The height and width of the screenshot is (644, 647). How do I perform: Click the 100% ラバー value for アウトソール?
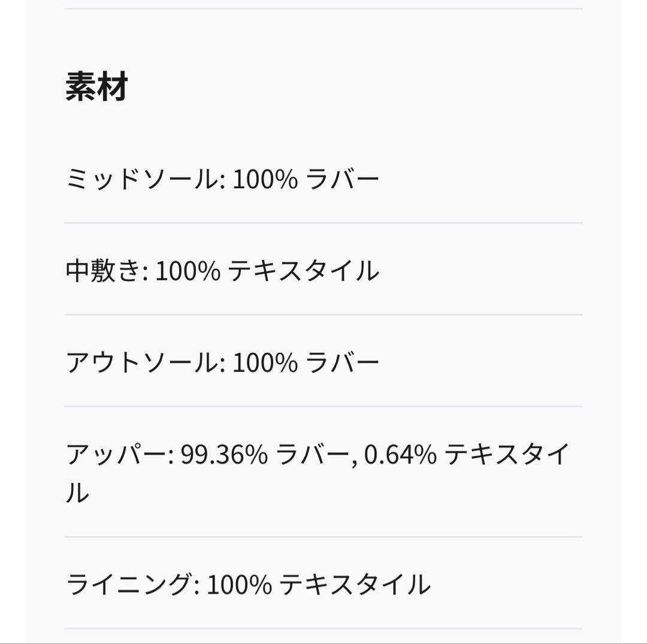coord(306,363)
